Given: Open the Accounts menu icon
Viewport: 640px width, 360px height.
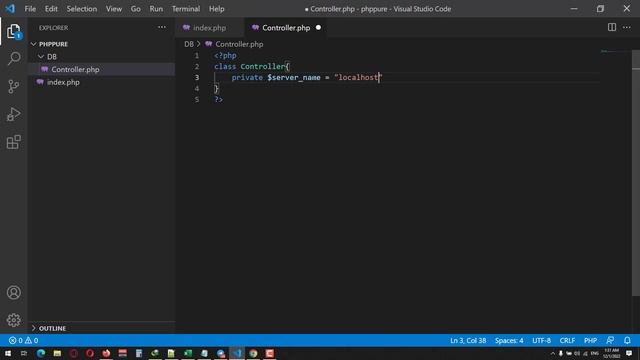Looking at the screenshot, I should click(x=13, y=292).
